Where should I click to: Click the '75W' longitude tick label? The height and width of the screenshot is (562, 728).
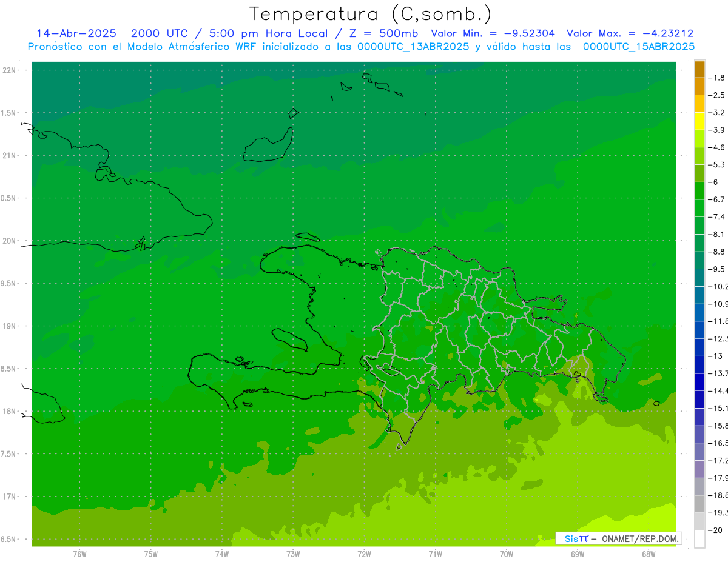click(151, 554)
